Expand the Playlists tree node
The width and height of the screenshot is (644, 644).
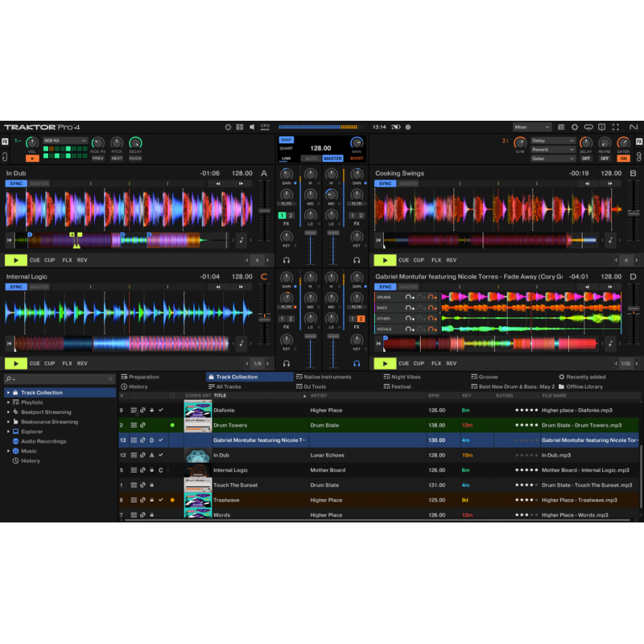(8, 402)
